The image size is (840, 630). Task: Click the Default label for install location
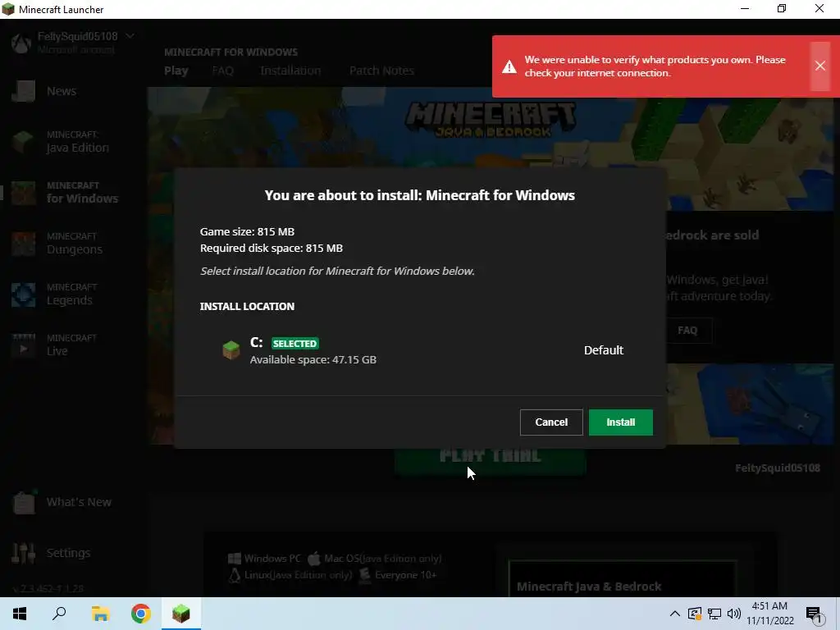pyautogui.click(x=603, y=350)
